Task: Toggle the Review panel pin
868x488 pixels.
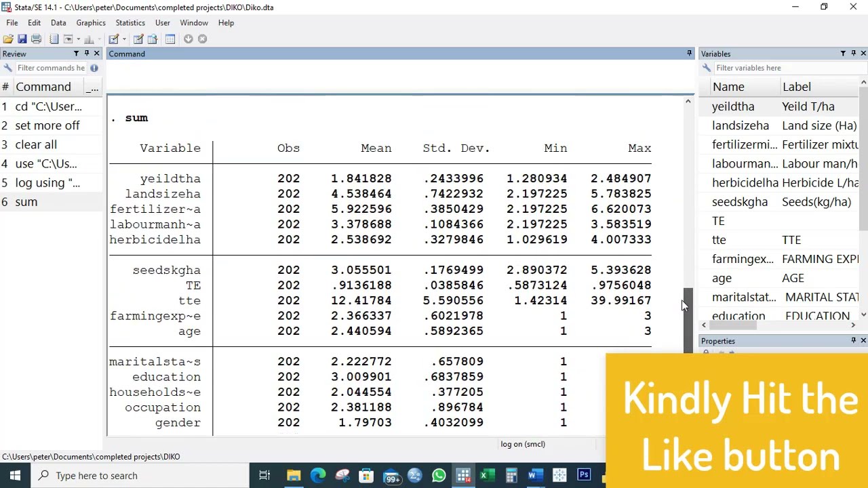Action: point(86,54)
